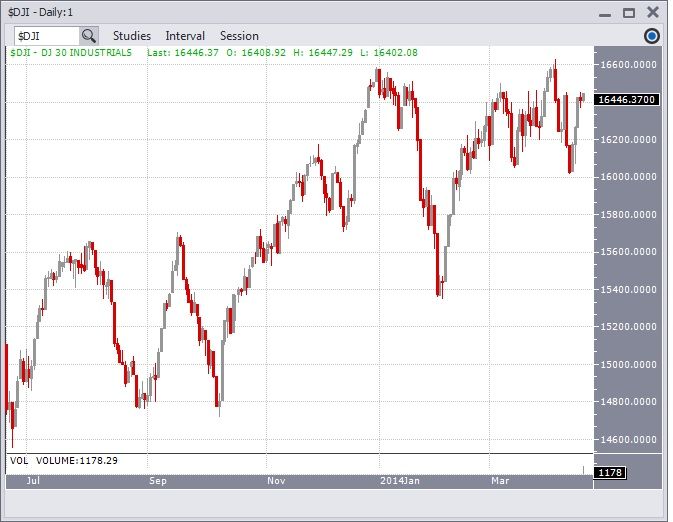Click the magnifier symbol search icon

(89, 36)
